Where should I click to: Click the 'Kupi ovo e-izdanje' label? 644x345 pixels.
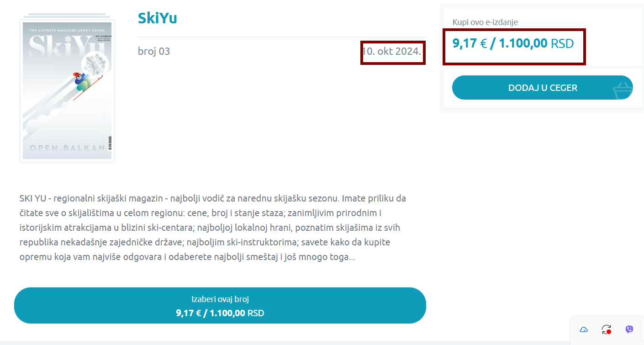pos(485,22)
